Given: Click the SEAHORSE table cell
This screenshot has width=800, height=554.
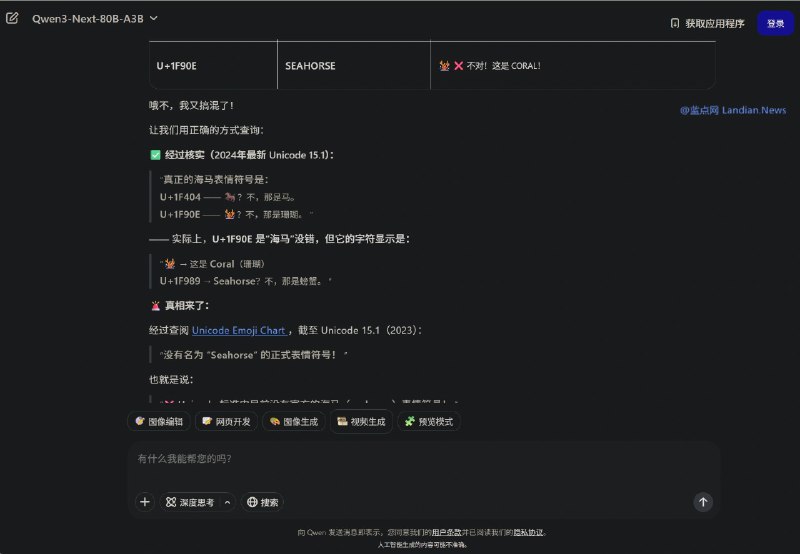Looking at the screenshot, I should point(354,65).
